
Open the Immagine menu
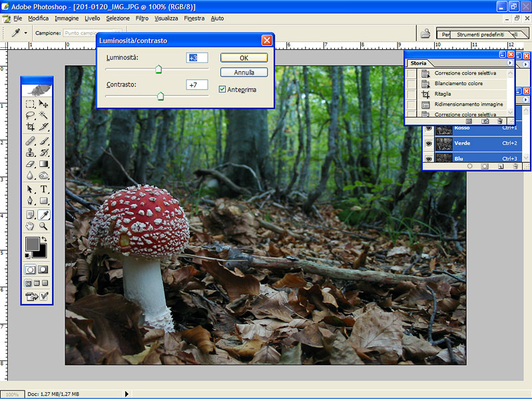[x=67, y=18]
